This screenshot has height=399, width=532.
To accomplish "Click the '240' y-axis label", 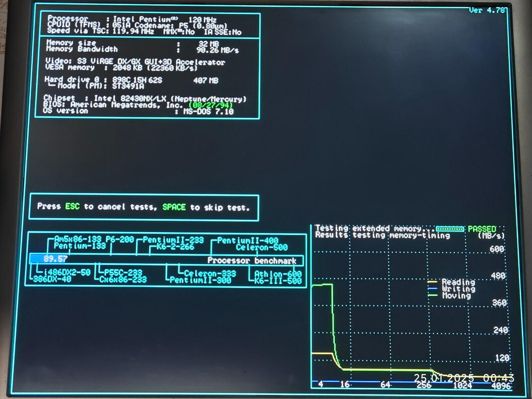I will pyautogui.click(x=500, y=330).
